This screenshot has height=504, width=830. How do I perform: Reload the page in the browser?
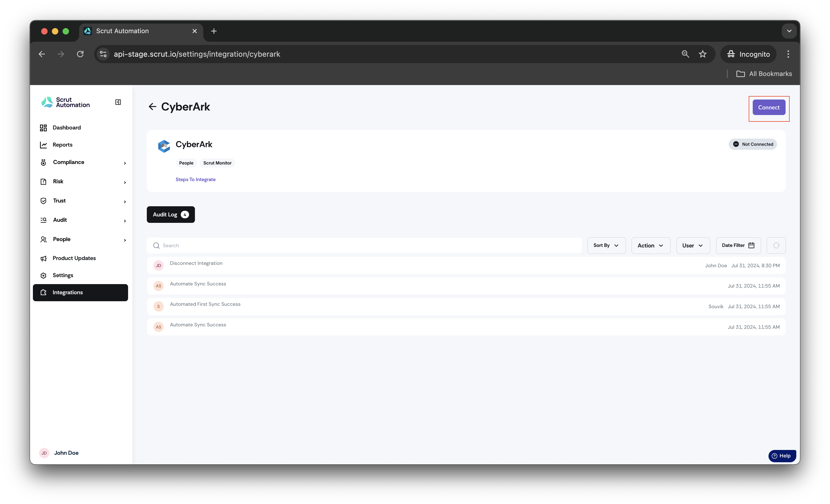pyautogui.click(x=80, y=54)
